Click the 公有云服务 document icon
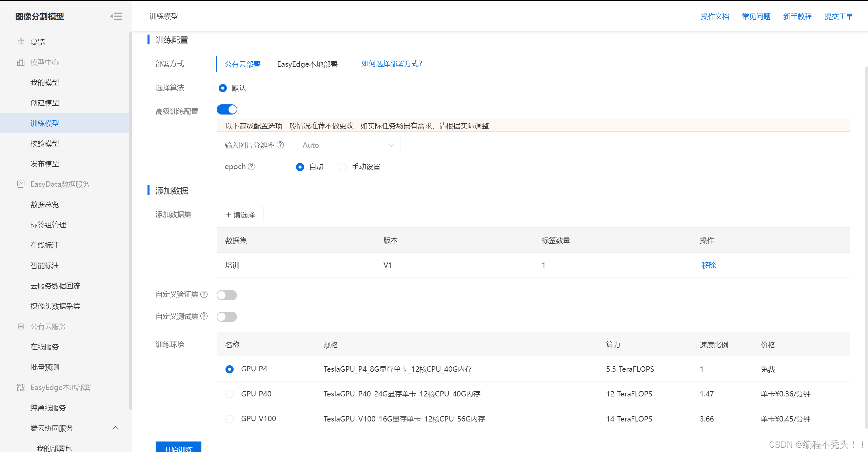 click(21, 326)
